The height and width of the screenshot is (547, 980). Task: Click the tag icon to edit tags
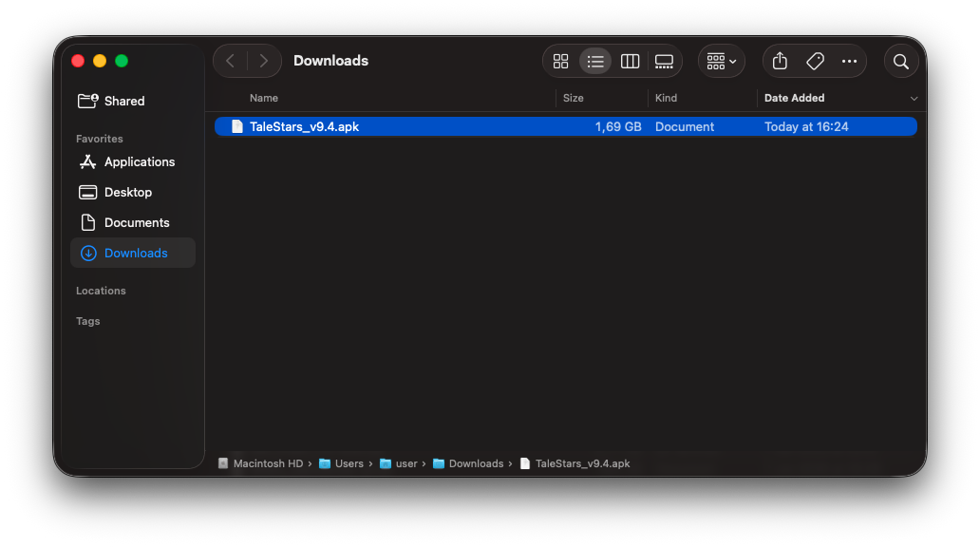815,62
